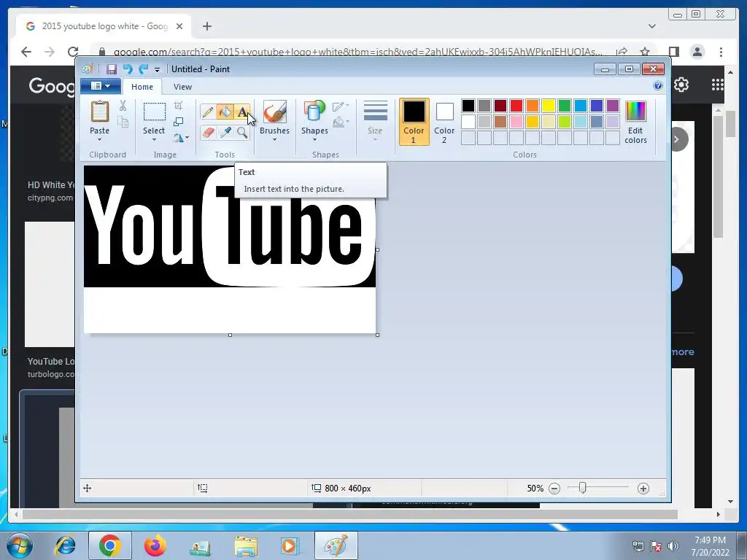This screenshot has height=560, width=747.
Task: Select the Pencil tool in Paint
Action: click(208, 112)
